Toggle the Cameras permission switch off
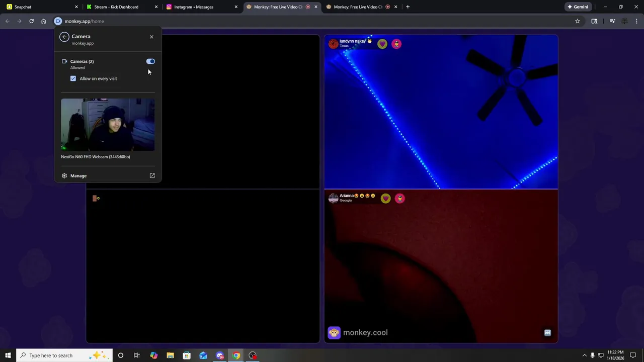Image resolution: width=644 pixels, height=362 pixels. [x=150, y=61]
